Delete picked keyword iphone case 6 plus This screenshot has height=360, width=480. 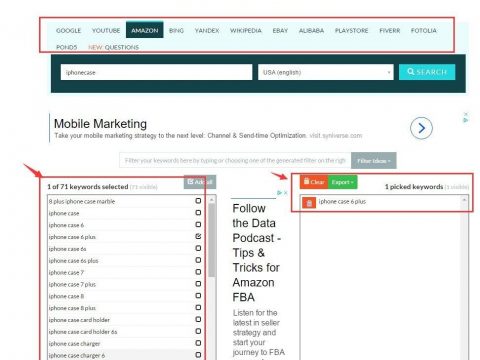click(x=309, y=203)
